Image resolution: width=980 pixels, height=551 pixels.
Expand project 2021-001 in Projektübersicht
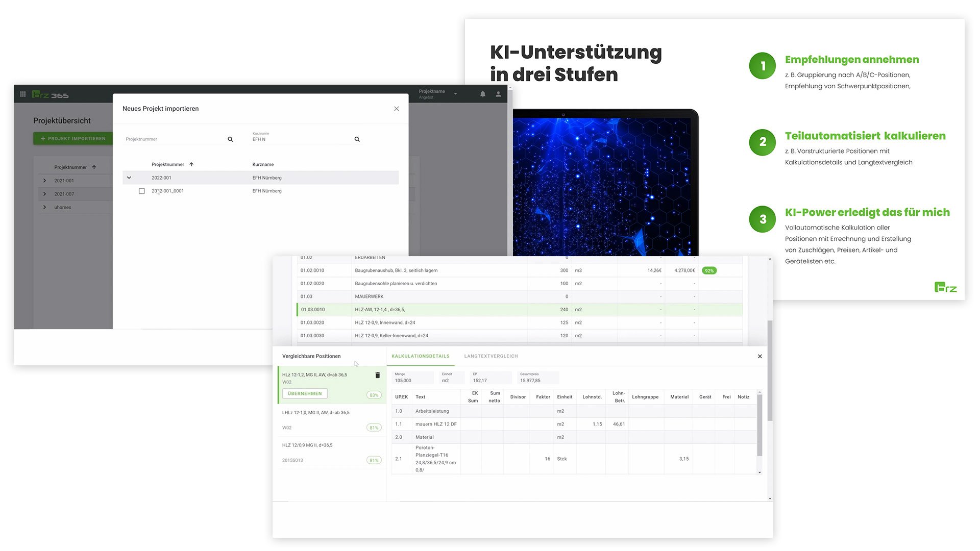click(45, 181)
